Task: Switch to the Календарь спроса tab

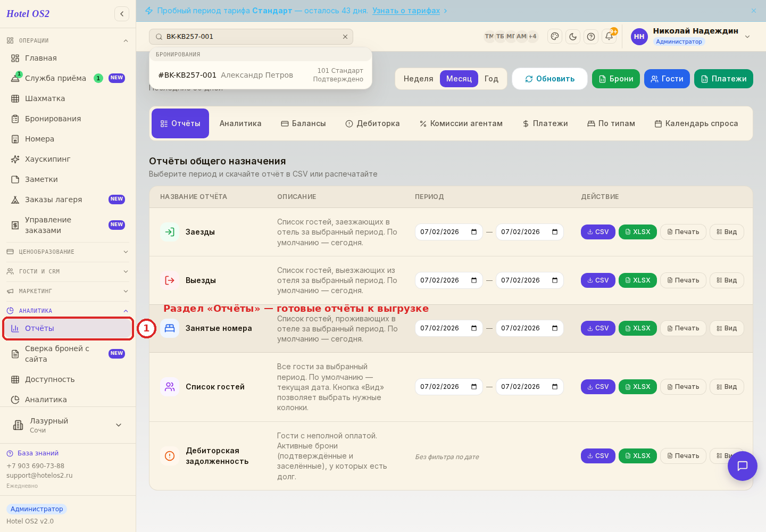Action: pos(696,123)
